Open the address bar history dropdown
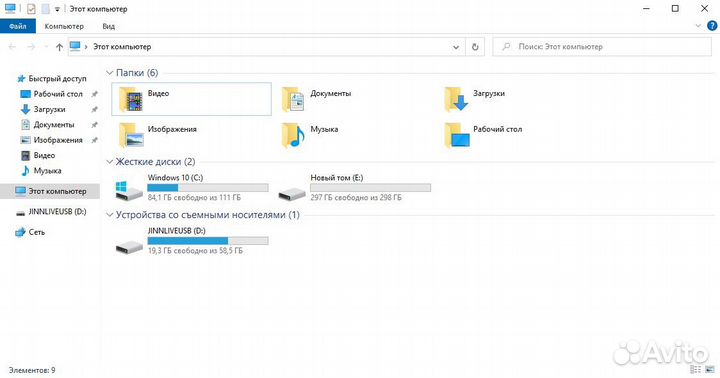Viewport: 720px width, 378px height. [456, 47]
